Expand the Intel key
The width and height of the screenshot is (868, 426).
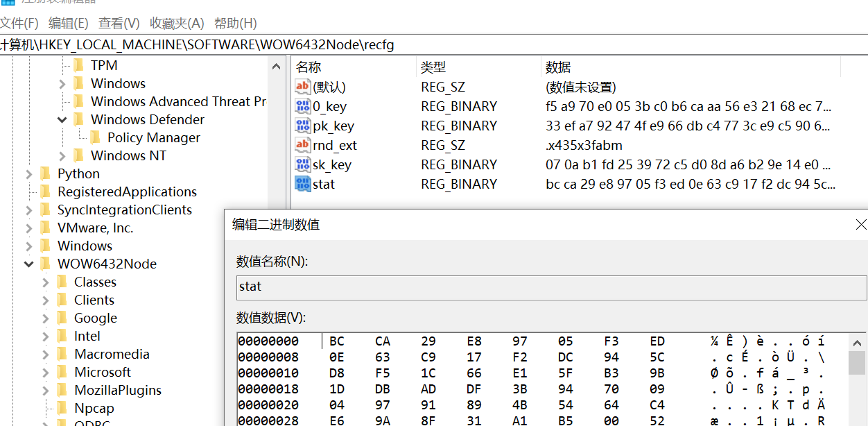point(46,336)
